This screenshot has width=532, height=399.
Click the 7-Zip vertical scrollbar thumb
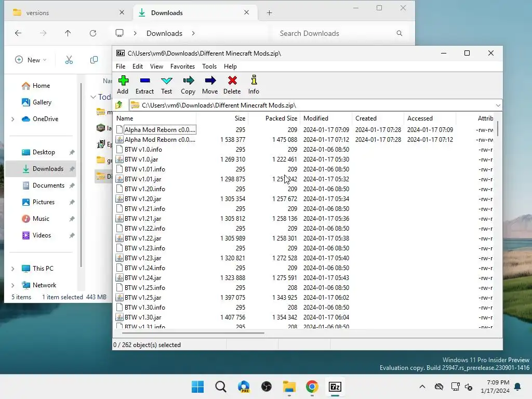[497, 129]
